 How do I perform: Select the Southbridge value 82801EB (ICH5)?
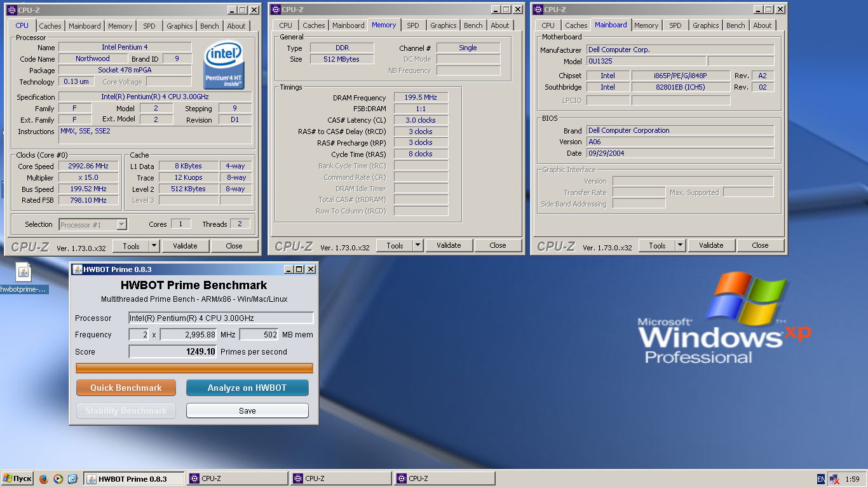[x=681, y=87]
